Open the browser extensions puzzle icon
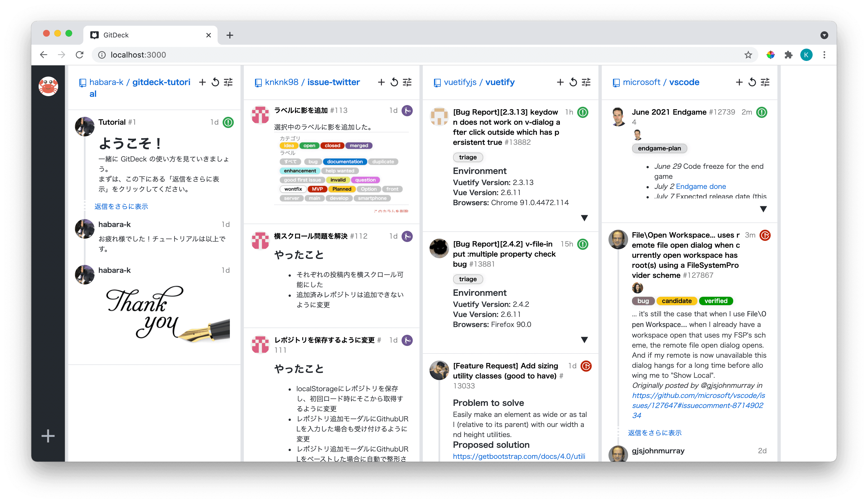Viewport: 868px width, 503px height. click(x=788, y=55)
